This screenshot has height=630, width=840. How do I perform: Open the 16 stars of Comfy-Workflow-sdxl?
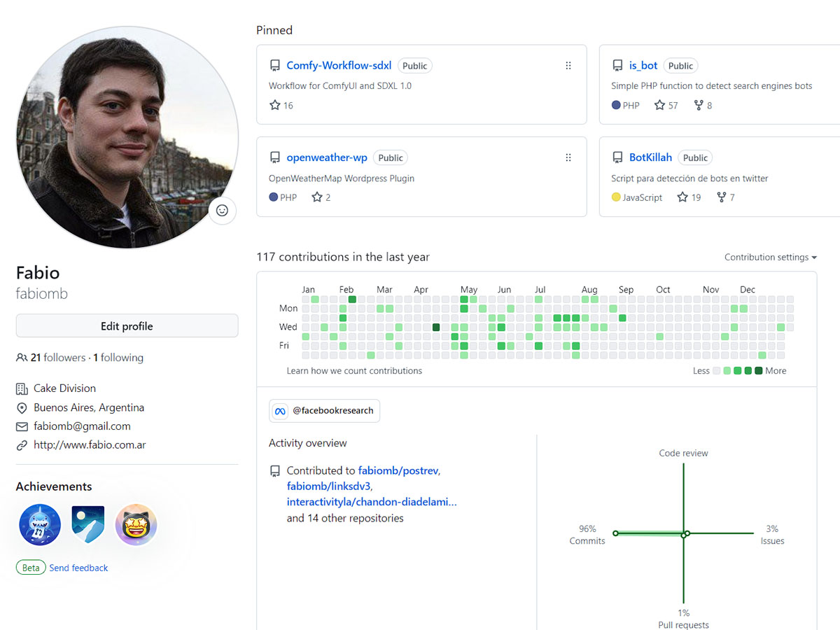281,105
